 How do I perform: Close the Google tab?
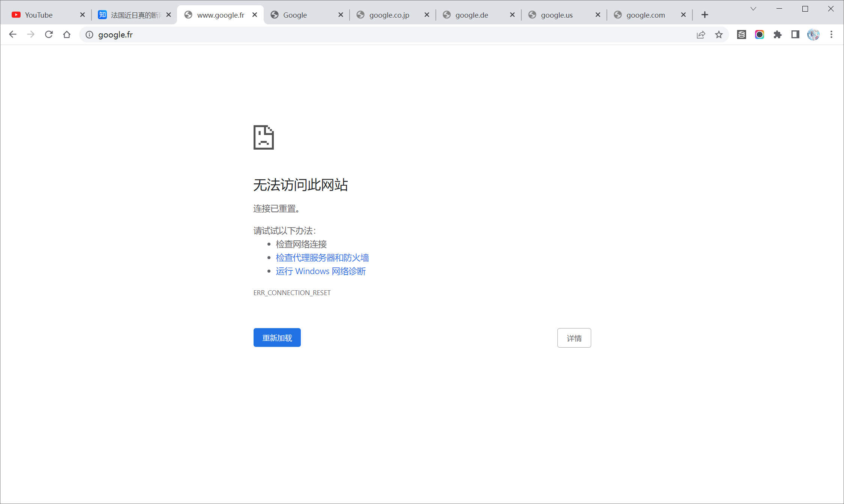[x=341, y=15]
